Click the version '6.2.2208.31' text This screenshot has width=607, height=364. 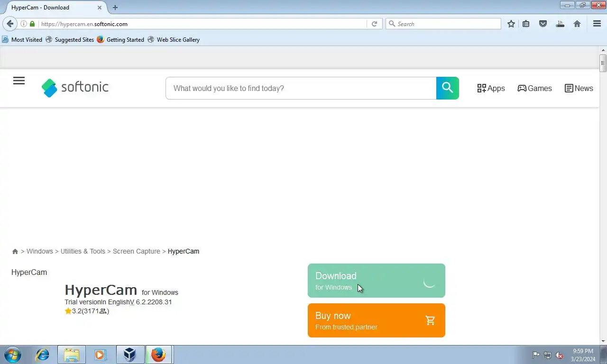coord(154,302)
